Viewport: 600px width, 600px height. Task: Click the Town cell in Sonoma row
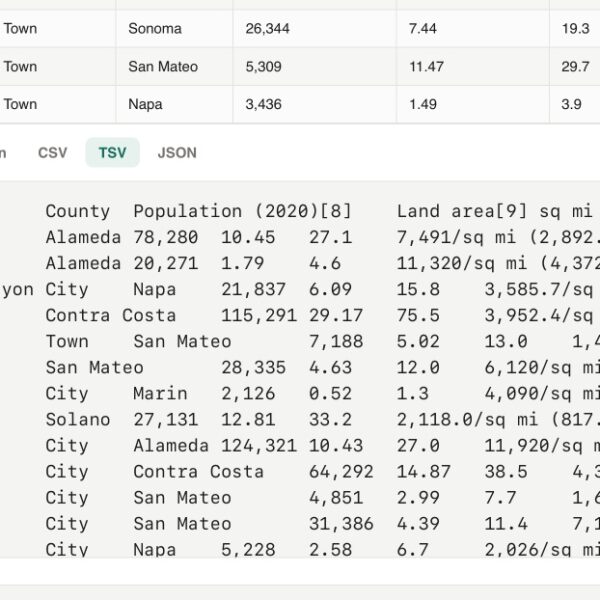(x=58, y=29)
